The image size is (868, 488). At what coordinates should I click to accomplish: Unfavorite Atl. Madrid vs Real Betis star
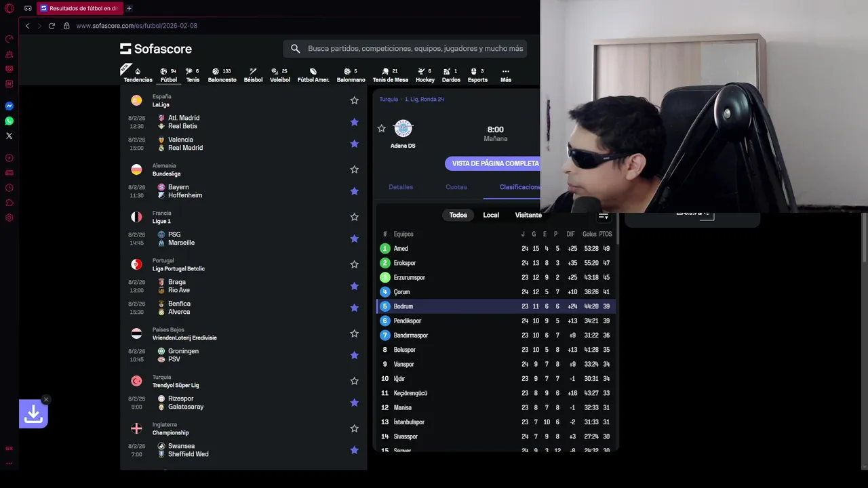[354, 122]
